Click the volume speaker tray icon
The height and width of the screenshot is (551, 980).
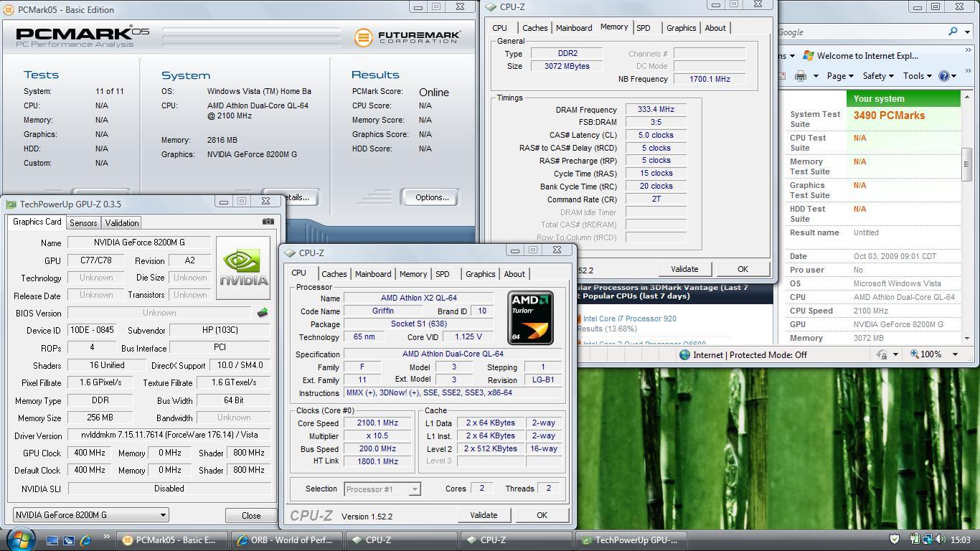coord(939,540)
